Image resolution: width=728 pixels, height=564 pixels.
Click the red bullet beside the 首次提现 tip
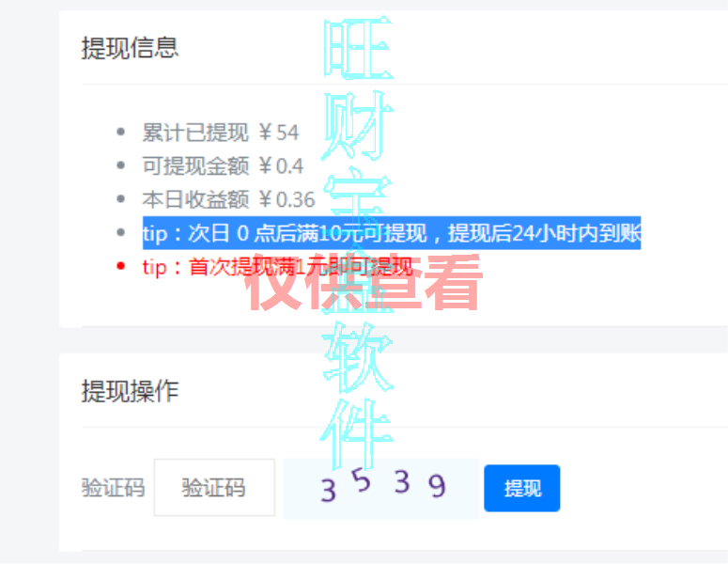(121, 266)
